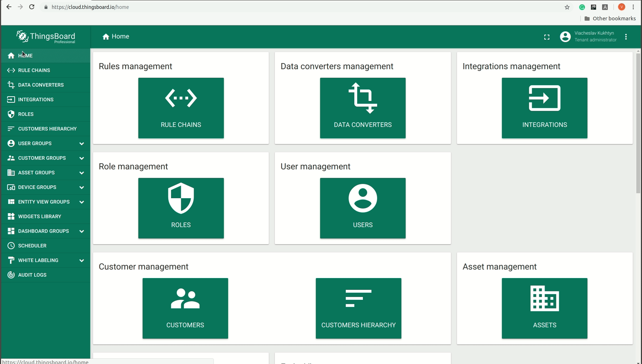Select Widgets Library in the sidebar
Viewport: 642px width, 364px height.
click(x=39, y=216)
